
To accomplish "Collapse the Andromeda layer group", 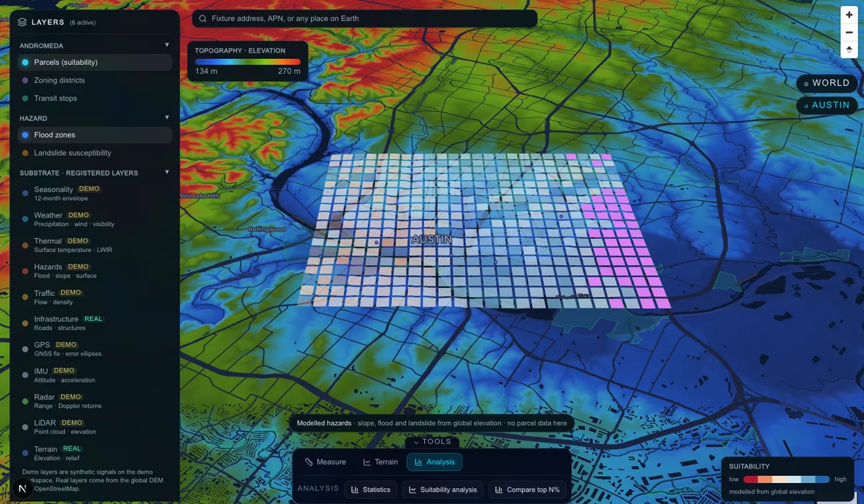I will pyautogui.click(x=167, y=45).
